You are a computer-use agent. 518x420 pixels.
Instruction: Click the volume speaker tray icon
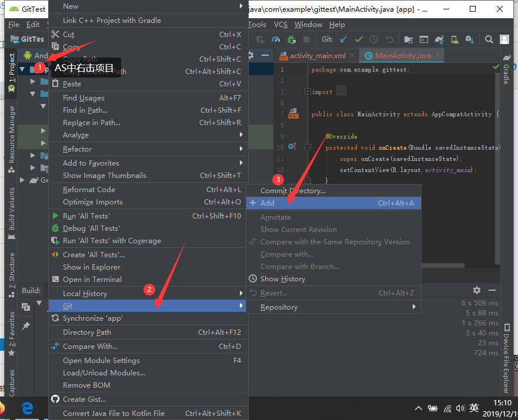pos(460,408)
